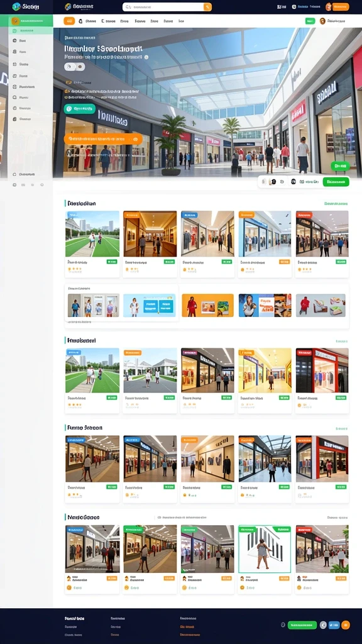
Task: Open the wood-paneled gallery corridor thumbnail
Action: 150,234
